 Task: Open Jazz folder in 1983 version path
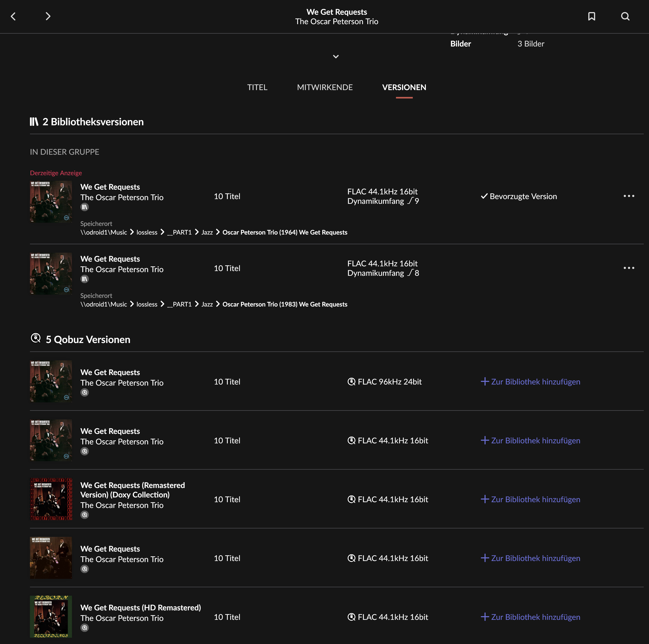[207, 304]
